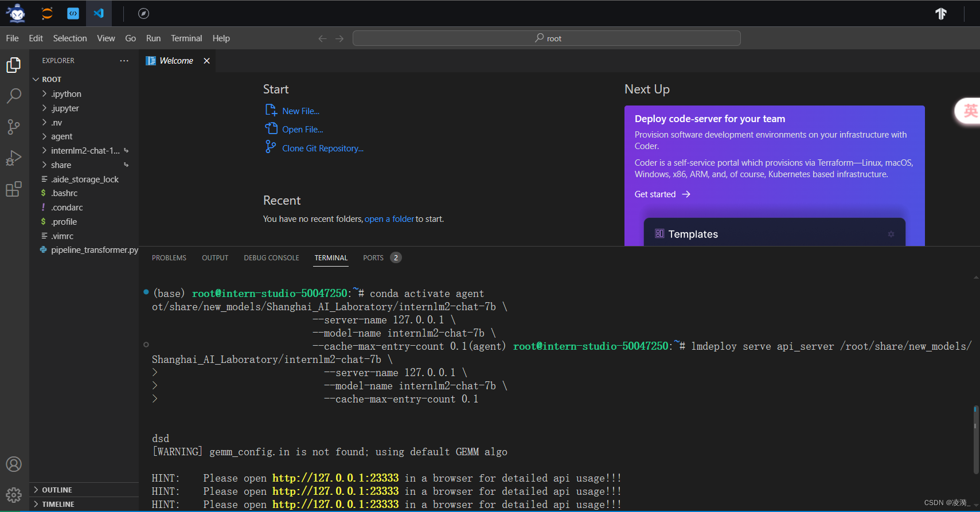
Task: Click Get started on Coder card
Action: tap(662, 194)
